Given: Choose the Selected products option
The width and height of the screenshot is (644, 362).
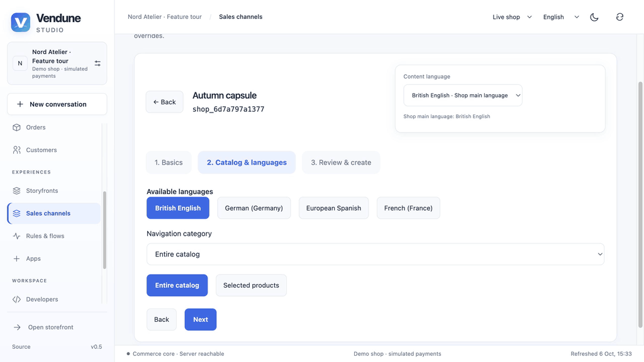Looking at the screenshot, I should [251, 285].
